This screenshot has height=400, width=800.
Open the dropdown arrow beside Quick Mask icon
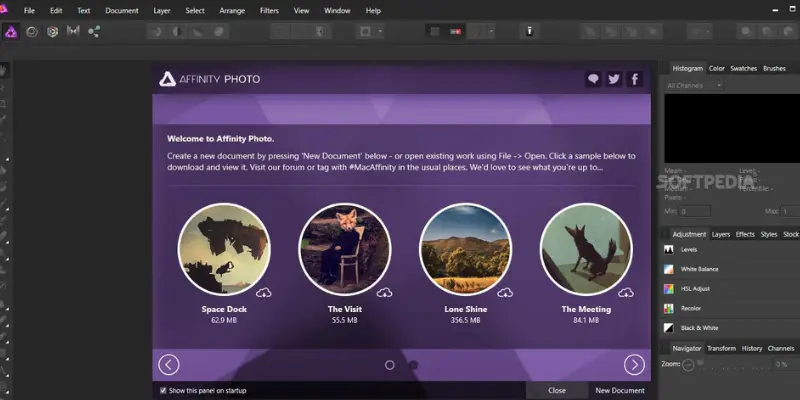(x=380, y=32)
